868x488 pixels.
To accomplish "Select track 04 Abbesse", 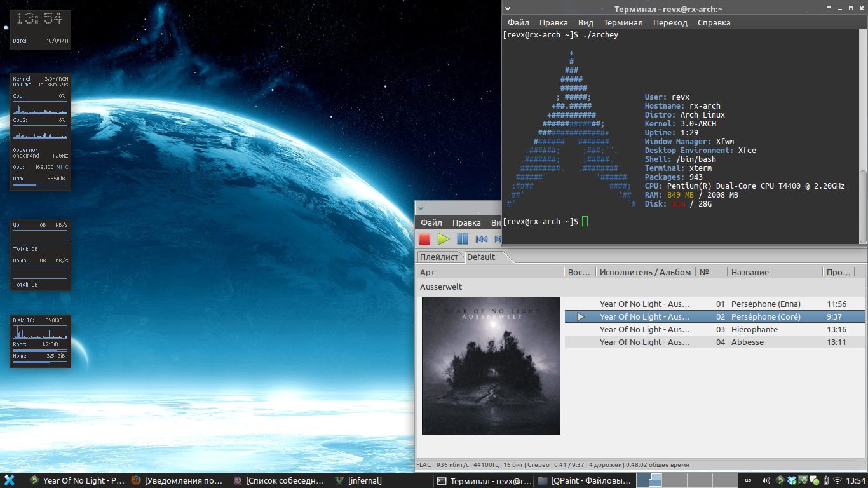I will (715, 342).
